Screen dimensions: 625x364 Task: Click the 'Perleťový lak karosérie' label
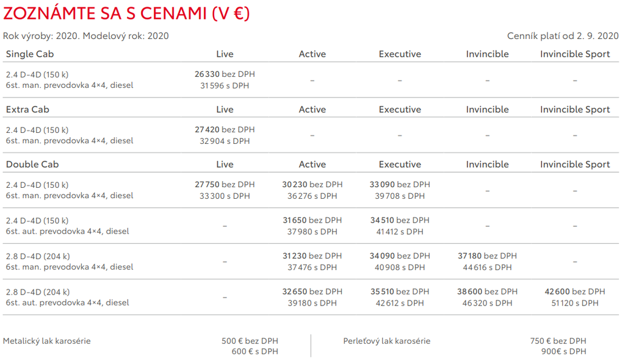(386, 341)
